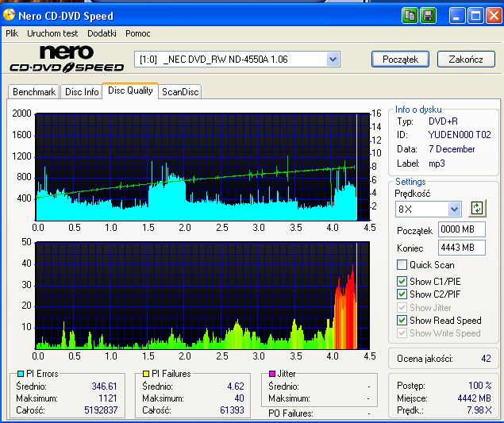Click the PI Errors average 346.61
The height and width of the screenshot is (423, 504).
click(104, 386)
